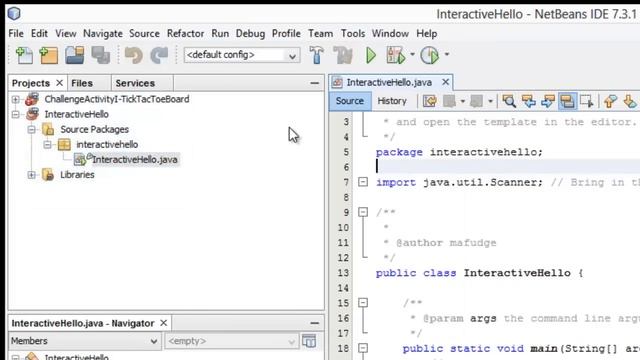Viewport: 640px width, 360px height.
Task: Open the Back history dropdown arrow
Action: click(462, 101)
